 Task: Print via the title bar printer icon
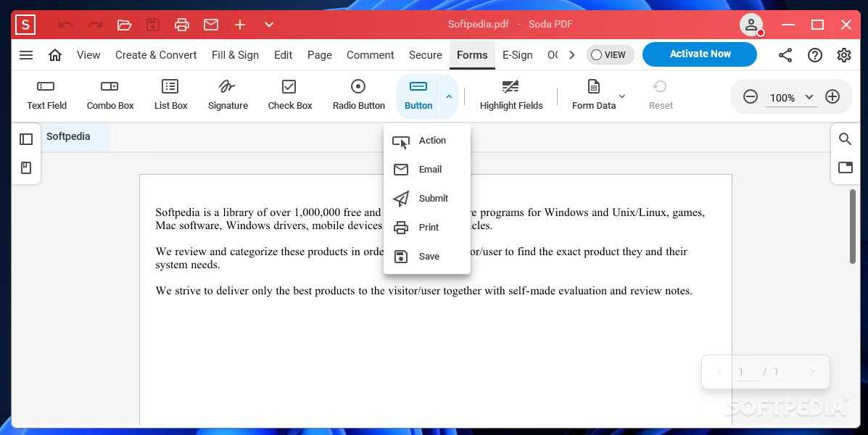[x=181, y=25]
